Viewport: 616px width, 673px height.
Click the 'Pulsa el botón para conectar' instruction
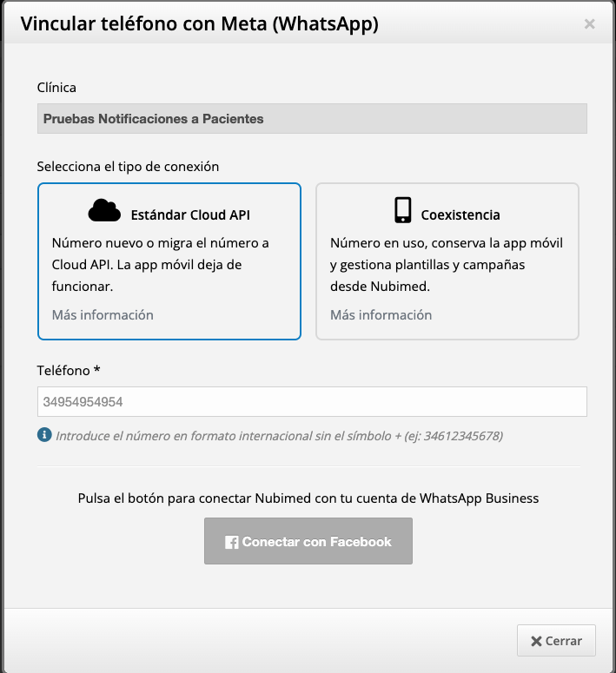[x=308, y=498]
